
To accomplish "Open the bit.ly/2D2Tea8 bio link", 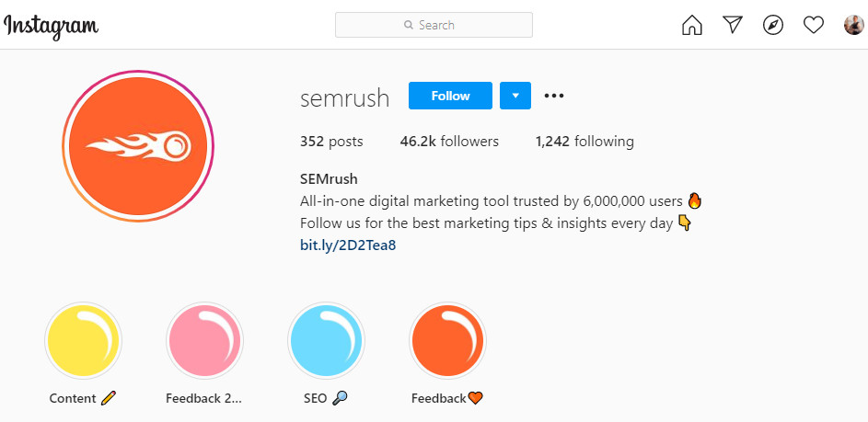I will [x=348, y=245].
